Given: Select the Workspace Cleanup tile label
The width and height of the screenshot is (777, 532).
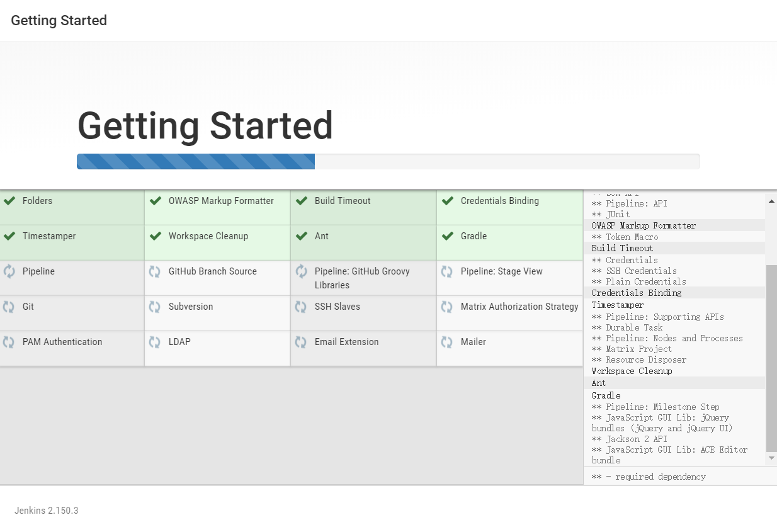Looking at the screenshot, I should click(208, 236).
